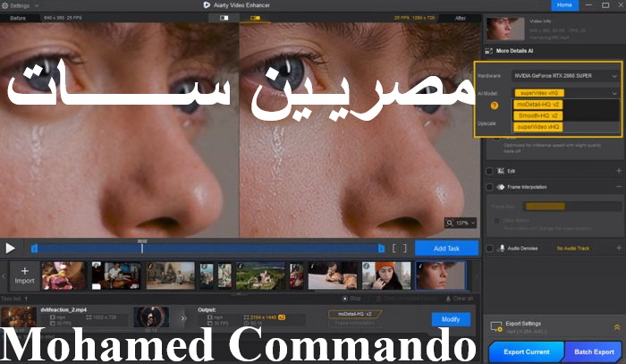Select the split compare view icon
Screen dimensions: 626x364
(x=255, y=17)
